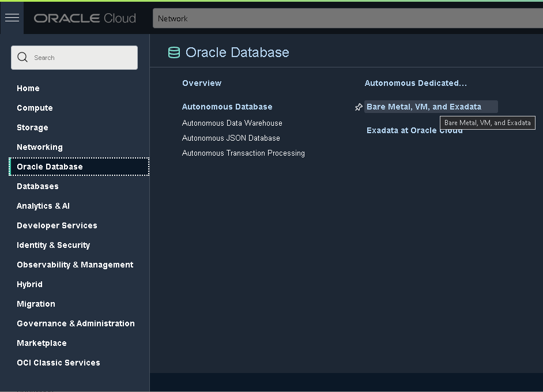Click the top search bar containing Network

click(346, 18)
